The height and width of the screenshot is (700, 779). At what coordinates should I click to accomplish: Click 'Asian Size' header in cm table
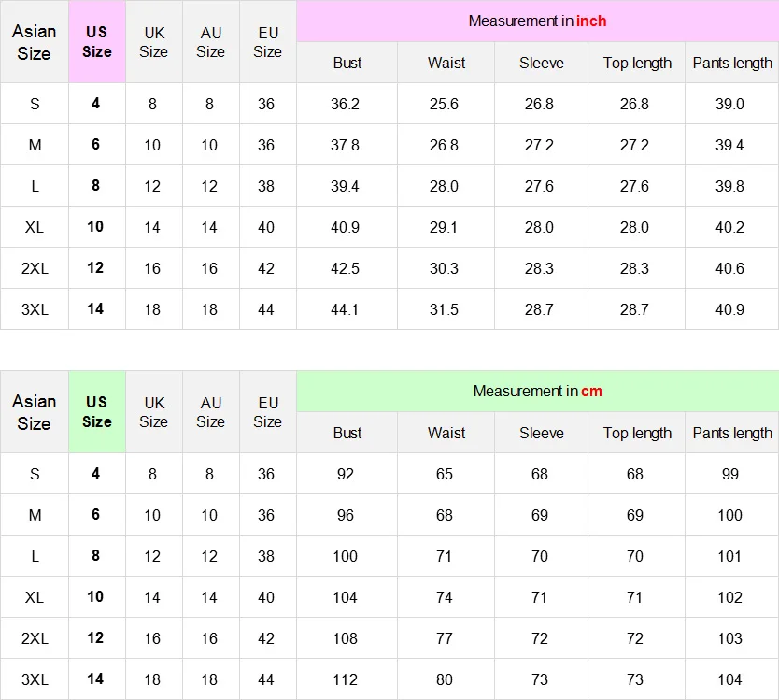[35, 411]
